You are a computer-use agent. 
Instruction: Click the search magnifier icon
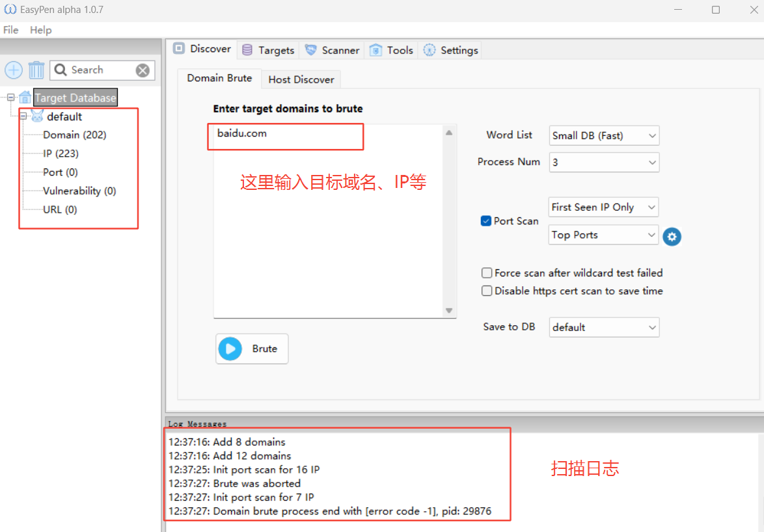point(61,70)
